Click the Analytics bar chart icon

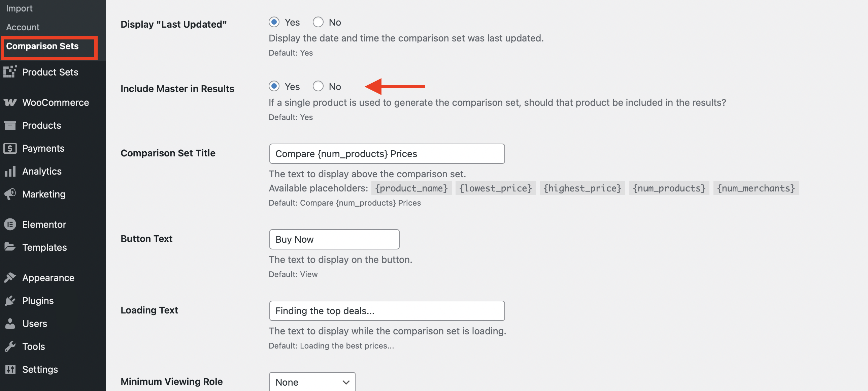[10, 171]
